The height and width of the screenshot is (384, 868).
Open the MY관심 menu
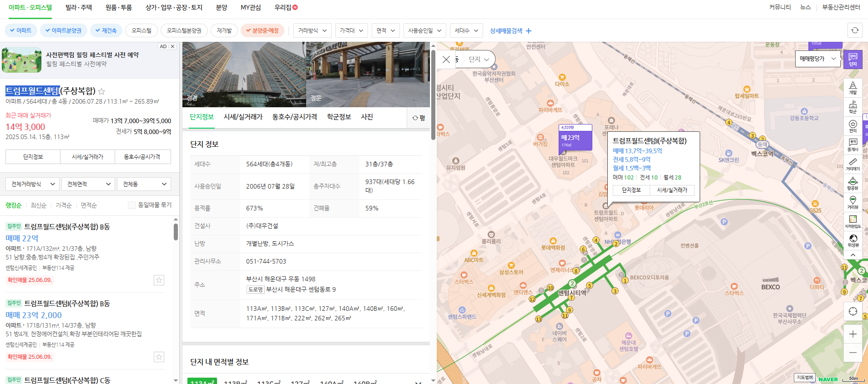pos(251,7)
